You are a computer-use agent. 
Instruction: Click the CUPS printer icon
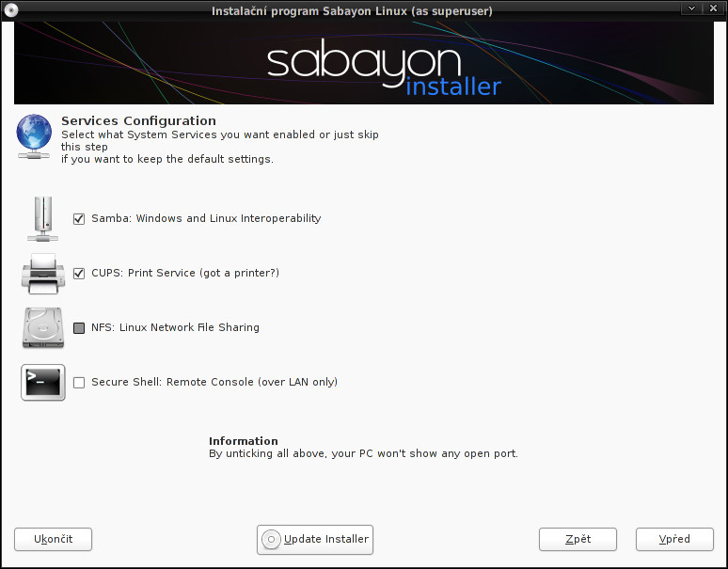point(42,274)
